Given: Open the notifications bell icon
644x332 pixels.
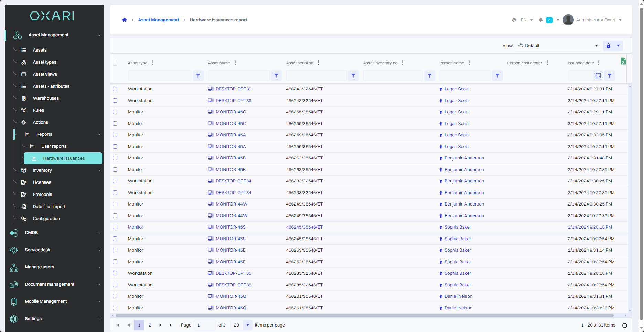Looking at the screenshot, I should click(x=540, y=20).
